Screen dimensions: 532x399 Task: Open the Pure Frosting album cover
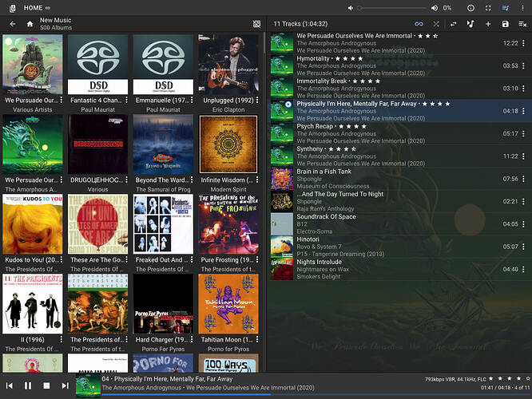228,224
